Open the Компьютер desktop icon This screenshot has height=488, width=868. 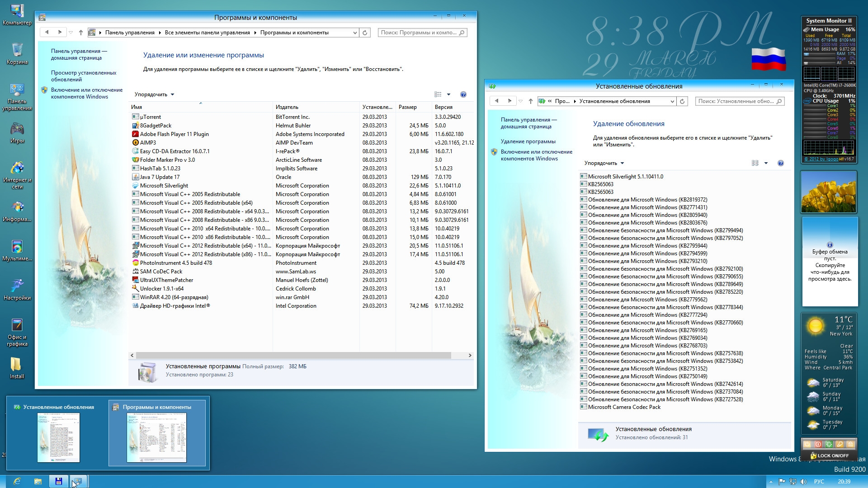click(17, 14)
